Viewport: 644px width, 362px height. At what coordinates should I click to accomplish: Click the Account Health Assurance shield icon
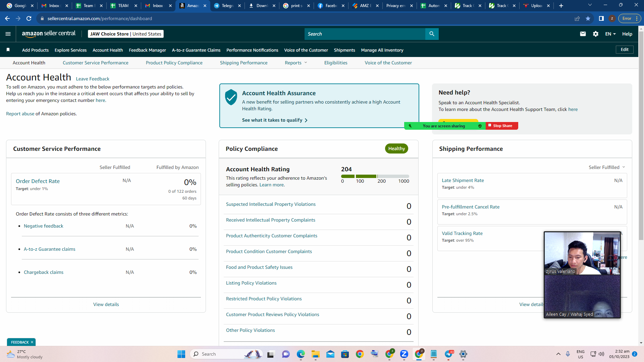pyautogui.click(x=231, y=97)
